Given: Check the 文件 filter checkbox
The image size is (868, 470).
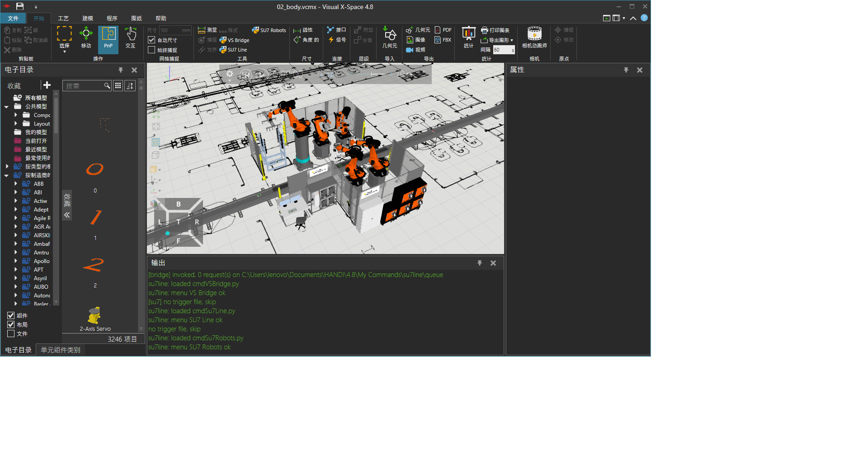Looking at the screenshot, I should 11,334.
